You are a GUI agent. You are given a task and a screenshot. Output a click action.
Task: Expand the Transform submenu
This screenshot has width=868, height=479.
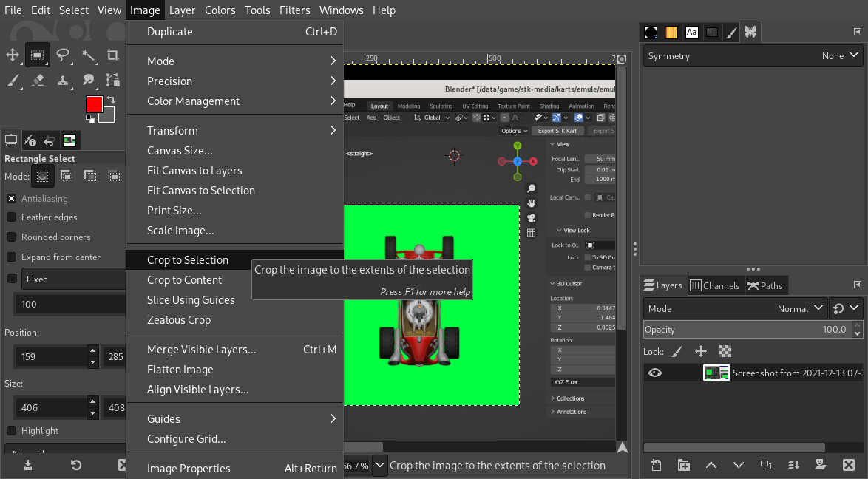(x=234, y=131)
